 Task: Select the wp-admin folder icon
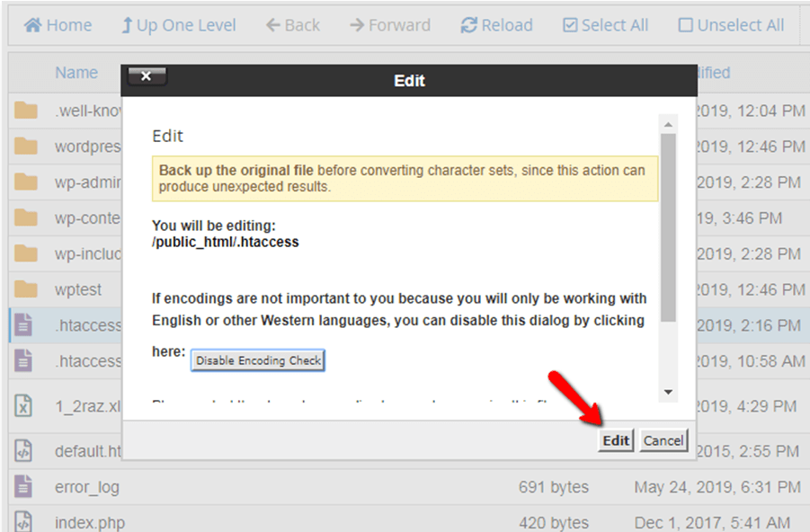click(25, 182)
